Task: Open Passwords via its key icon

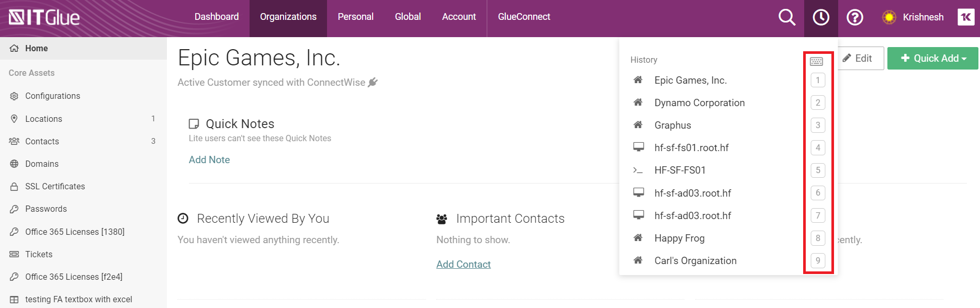Action: pos(14,209)
